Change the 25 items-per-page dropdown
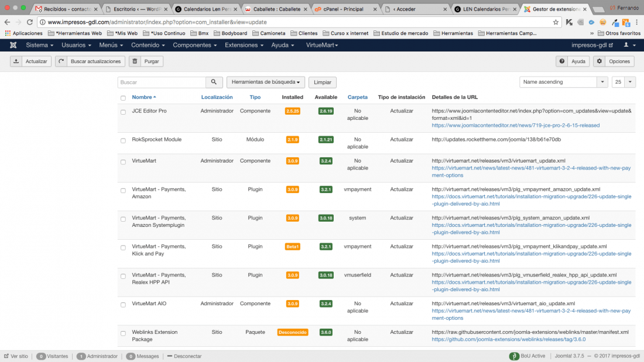This screenshot has height=362, width=644. 624,82
